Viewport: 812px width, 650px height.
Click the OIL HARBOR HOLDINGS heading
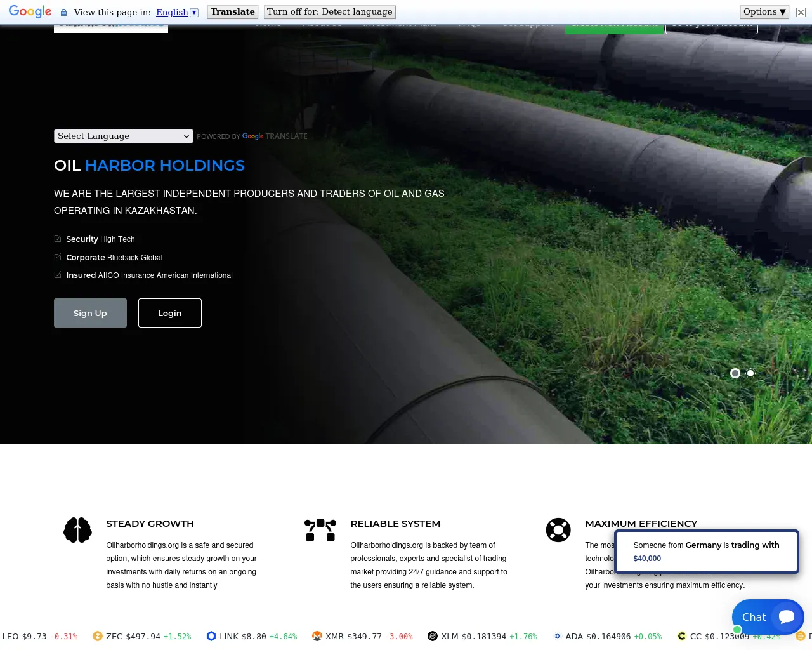point(149,166)
